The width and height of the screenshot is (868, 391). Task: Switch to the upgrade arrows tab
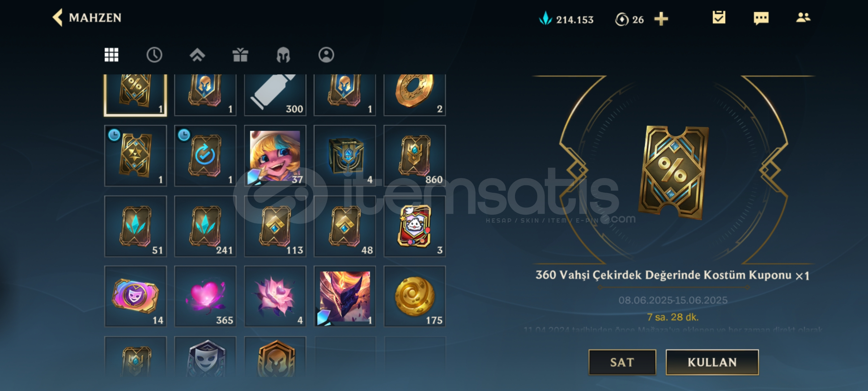click(197, 55)
